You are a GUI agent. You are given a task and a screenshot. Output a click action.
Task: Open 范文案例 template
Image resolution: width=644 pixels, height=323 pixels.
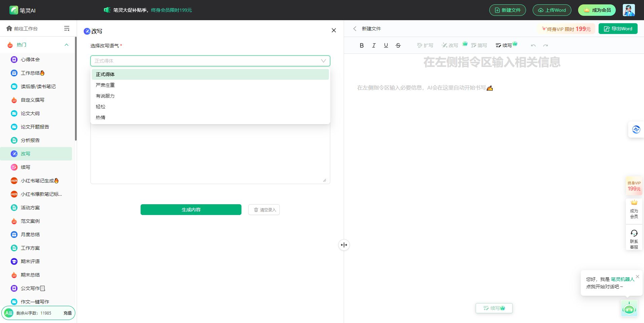36,221
